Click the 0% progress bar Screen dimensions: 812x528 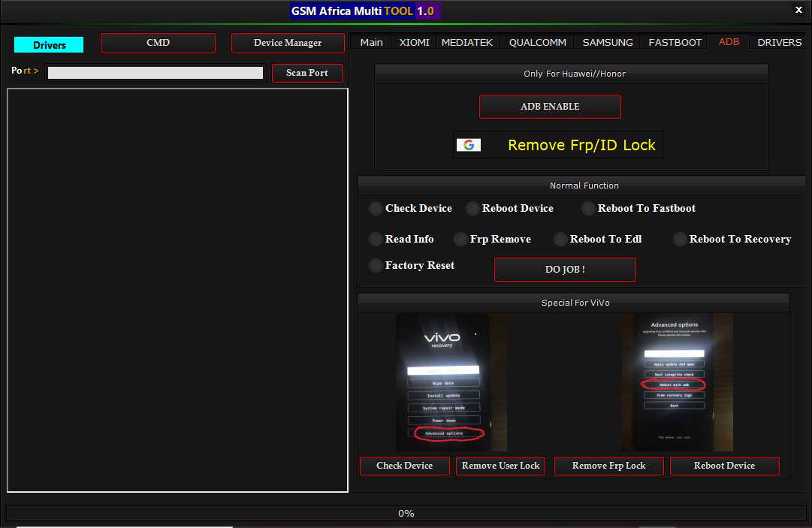point(406,513)
